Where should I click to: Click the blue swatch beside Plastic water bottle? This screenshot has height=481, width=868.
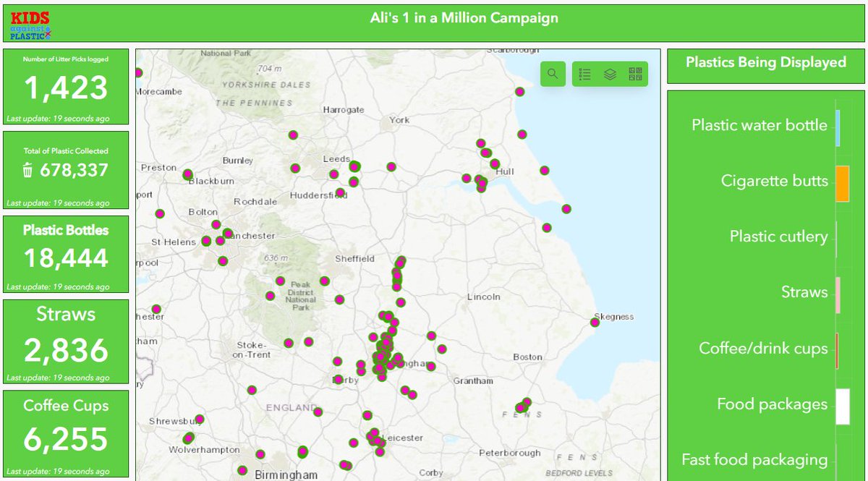coord(838,129)
